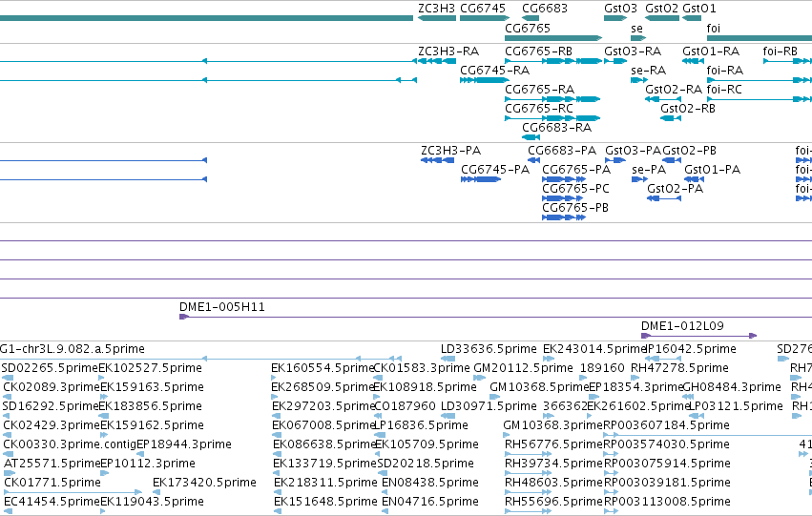Click the EK067008.5prime EST label
The height and width of the screenshot is (516, 812).
(x=323, y=425)
